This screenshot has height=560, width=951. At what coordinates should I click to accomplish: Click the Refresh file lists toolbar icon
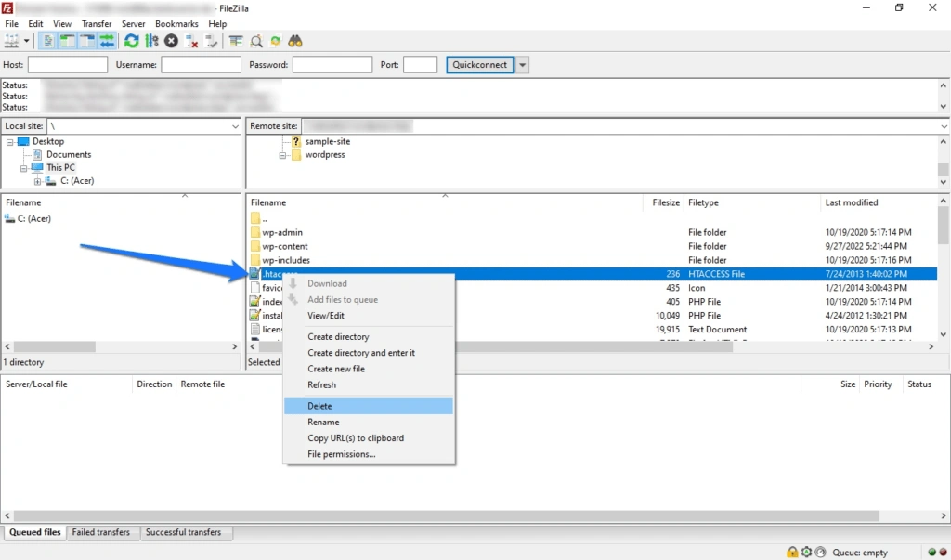click(x=131, y=41)
